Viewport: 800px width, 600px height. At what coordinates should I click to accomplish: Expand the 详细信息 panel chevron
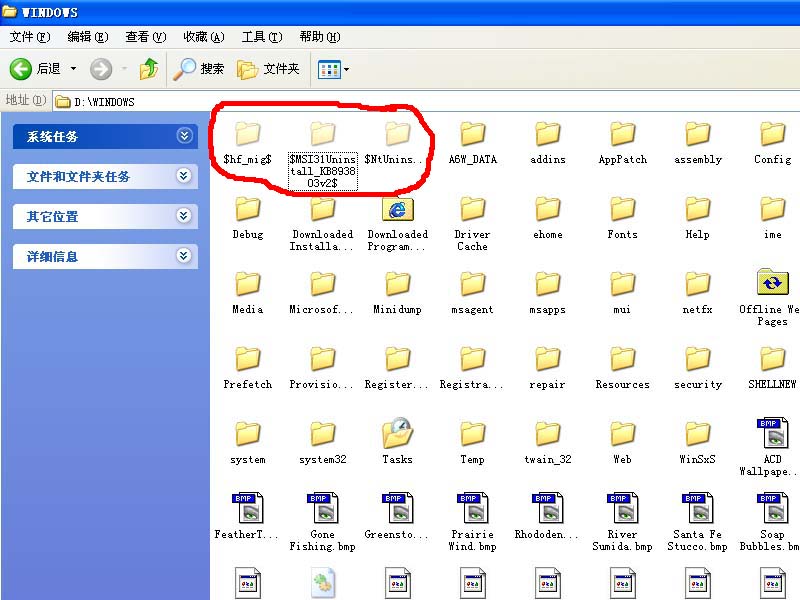click(184, 256)
